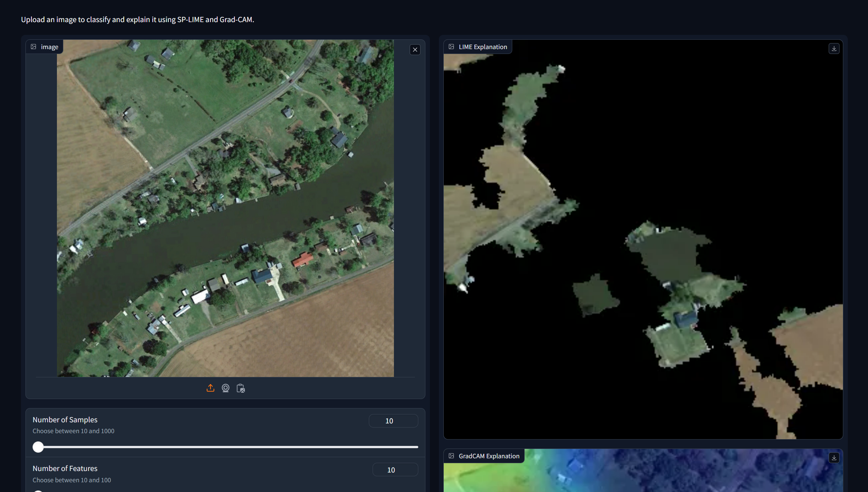The image size is (868, 492).
Task: Click the 'Choose between 10 and 100' hint
Action: tap(72, 480)
